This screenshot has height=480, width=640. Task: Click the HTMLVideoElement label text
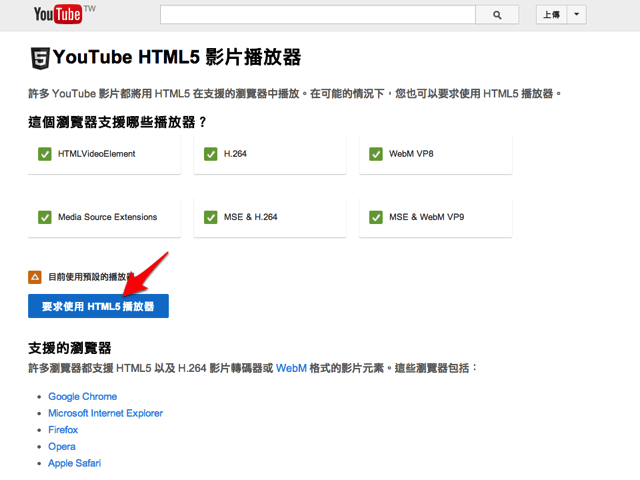96,154
